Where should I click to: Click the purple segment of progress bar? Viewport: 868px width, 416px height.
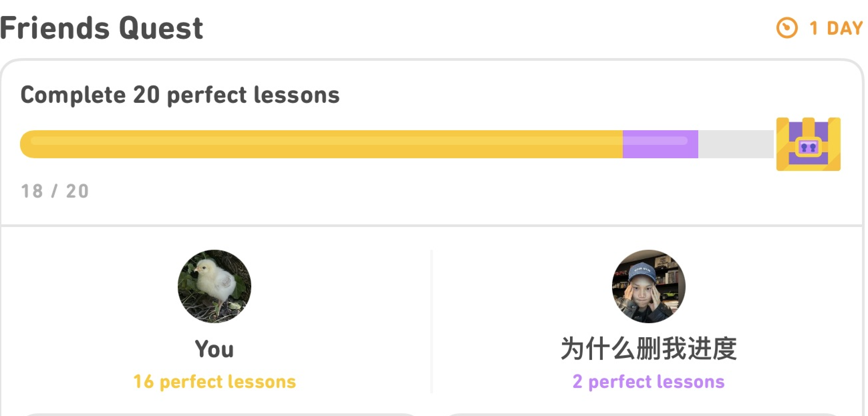(660, 144)
